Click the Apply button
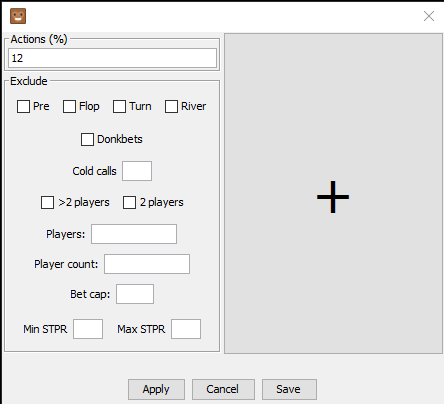Image resolution: width=444 pixels, height=404 pixels. [x=156, y=389]
